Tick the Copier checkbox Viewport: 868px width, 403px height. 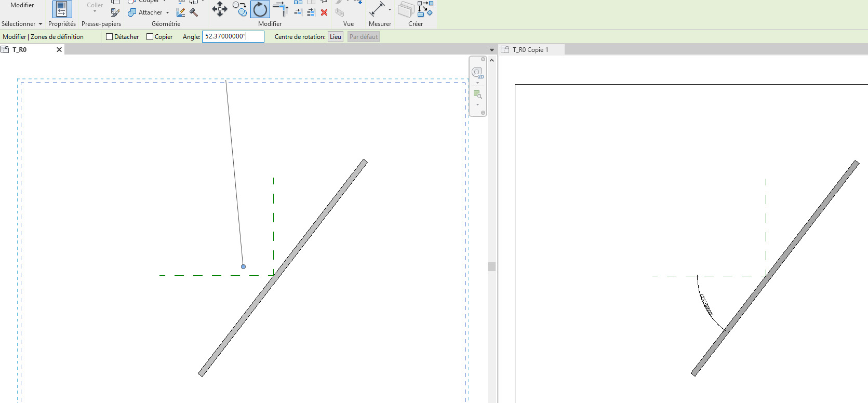point(150,37)
